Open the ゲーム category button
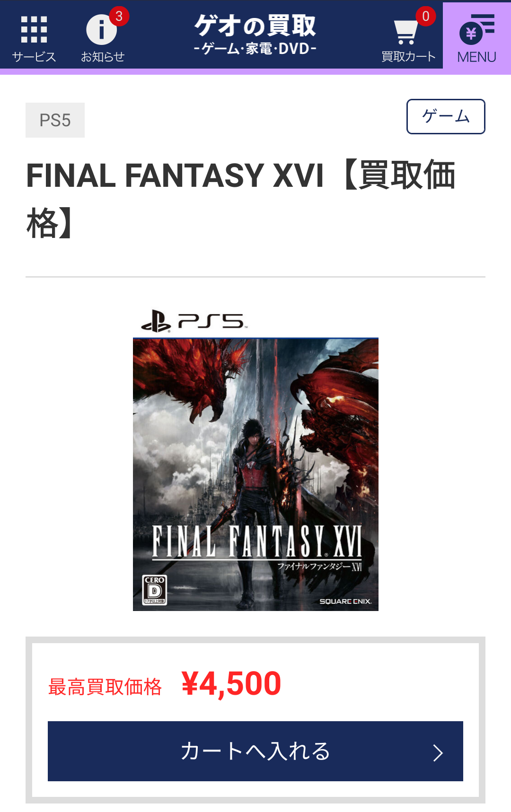The width and height of the screenshot is (511, 812). pos(446,116)
